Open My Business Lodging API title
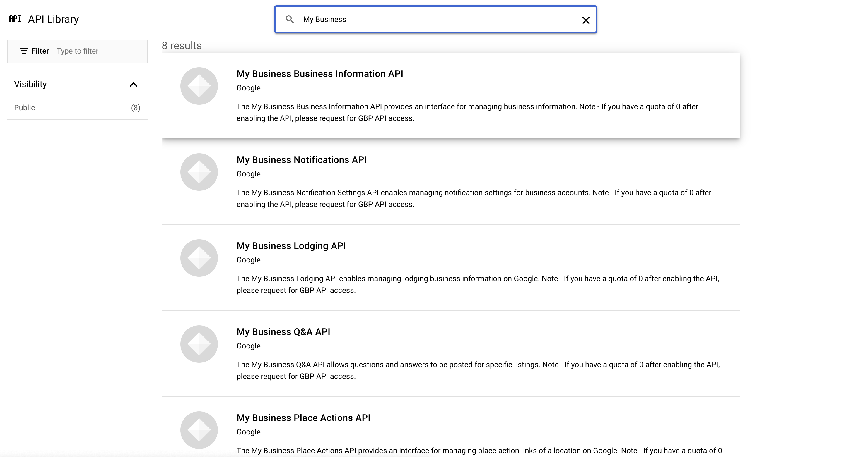868x457 pixels. tap(291, 246)
